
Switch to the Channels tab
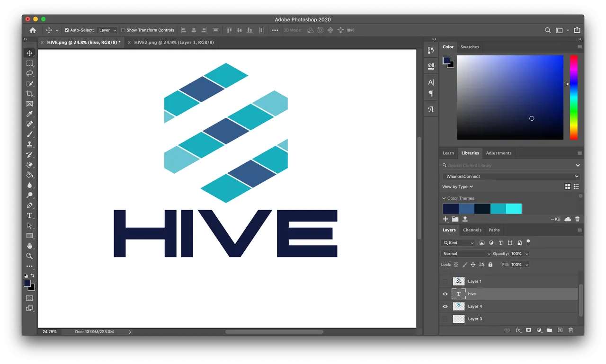472,230
